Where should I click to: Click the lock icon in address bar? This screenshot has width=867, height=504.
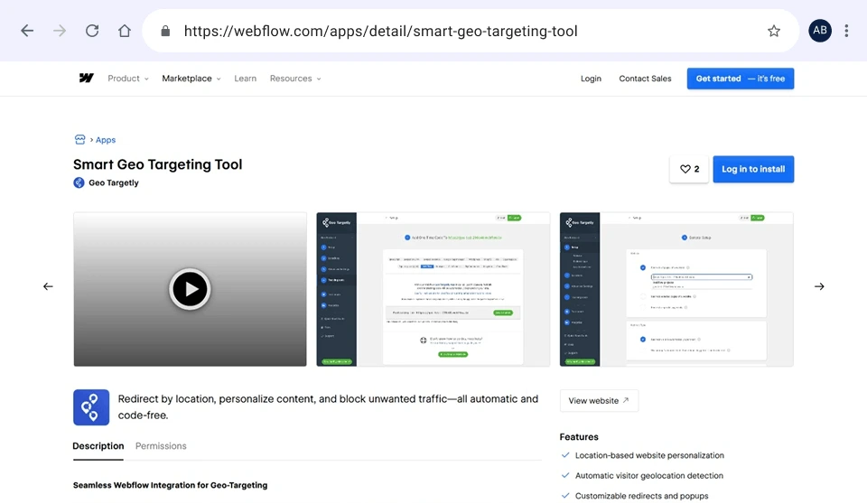tap(165, 31)
